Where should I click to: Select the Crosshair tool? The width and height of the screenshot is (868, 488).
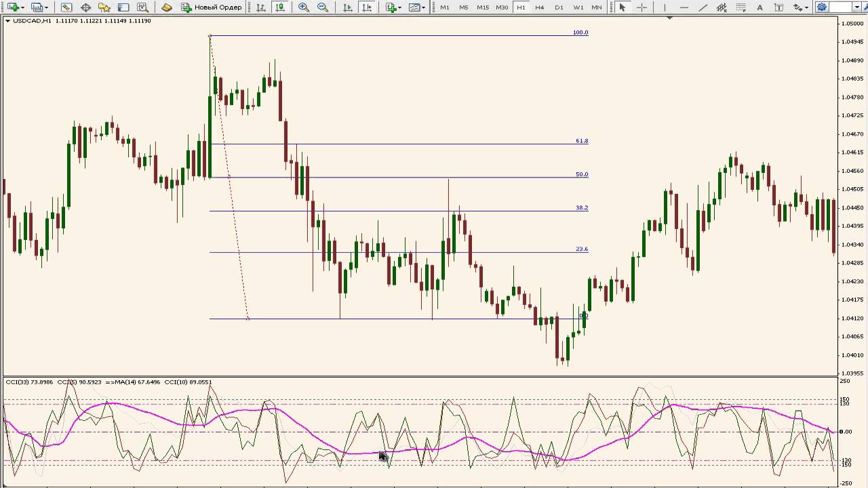tap(642, 7)
